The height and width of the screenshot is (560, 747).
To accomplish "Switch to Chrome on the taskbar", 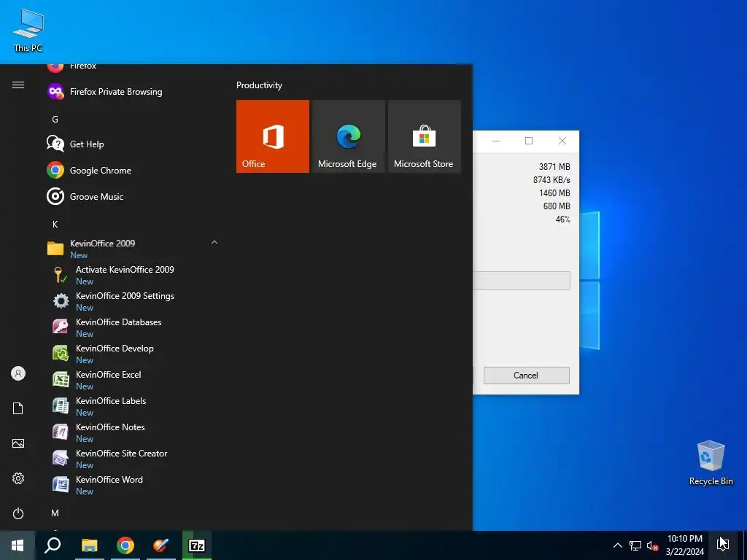I will click(125, 545).
